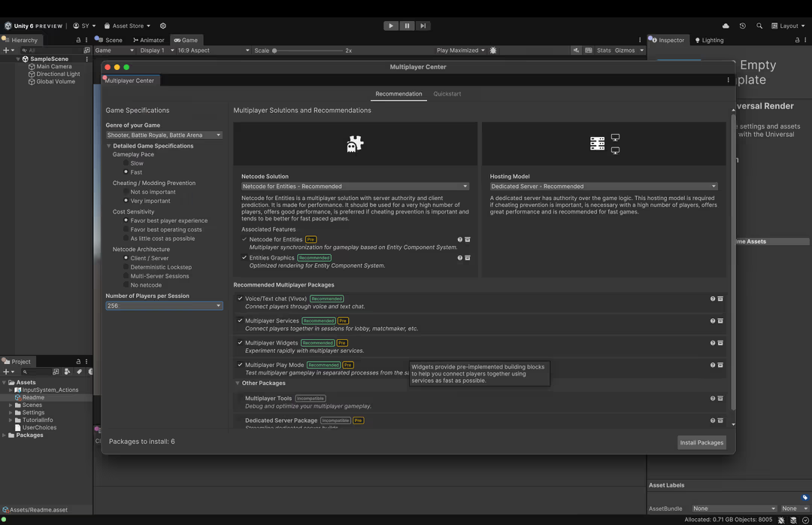Select As little cost as possible
The height and width of the screenshot is (525, 812).
[x=126, y=238]
